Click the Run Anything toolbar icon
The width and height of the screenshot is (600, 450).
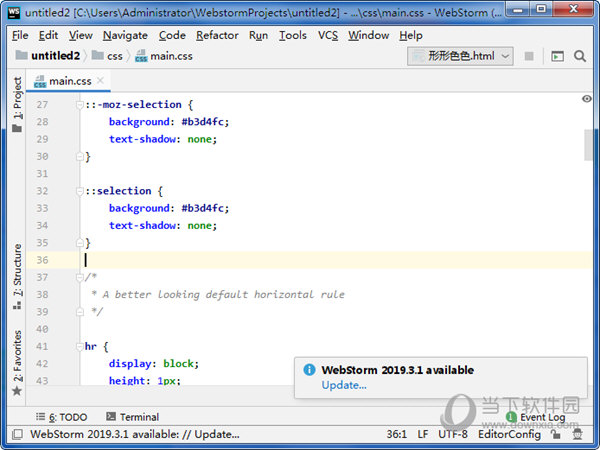pos(557,56)
